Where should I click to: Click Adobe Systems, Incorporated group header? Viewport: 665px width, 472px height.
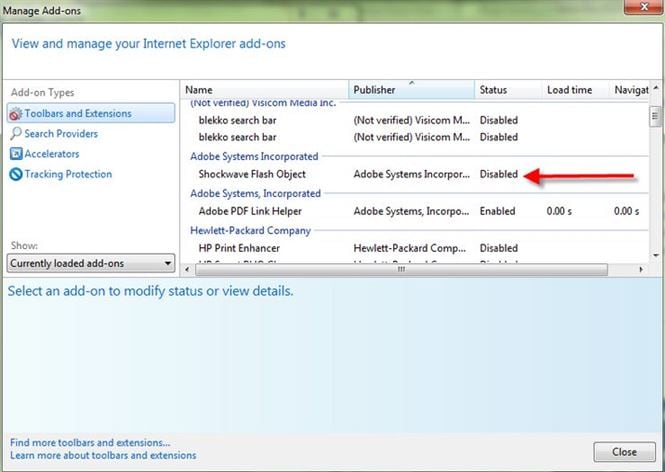(255, 193)
